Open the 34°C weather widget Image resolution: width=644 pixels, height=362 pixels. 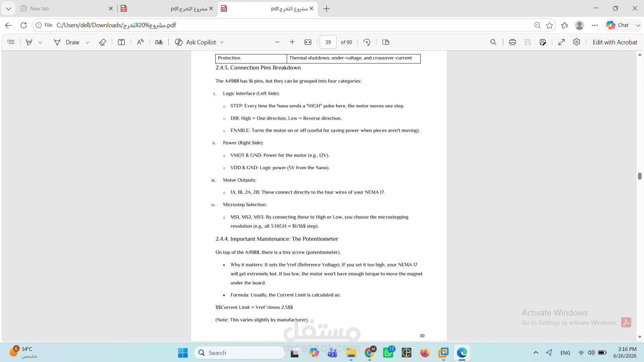click(x=24, y=353)
